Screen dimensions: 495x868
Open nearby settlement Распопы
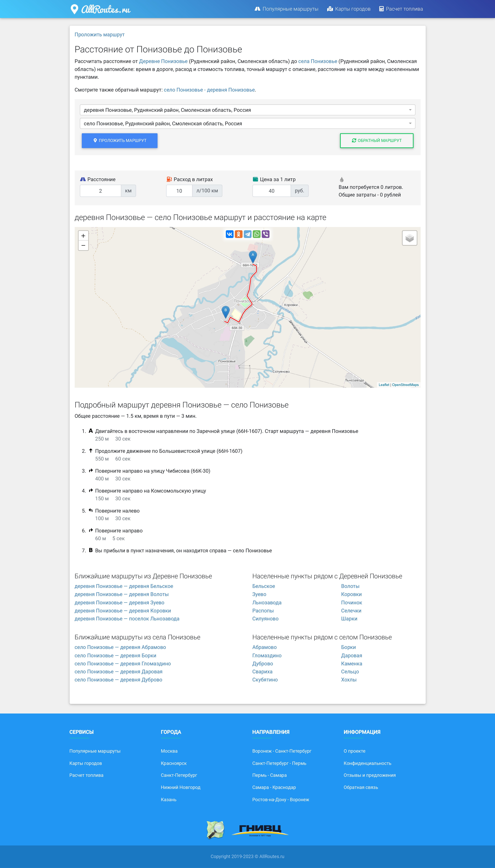[x=263, y=611]
